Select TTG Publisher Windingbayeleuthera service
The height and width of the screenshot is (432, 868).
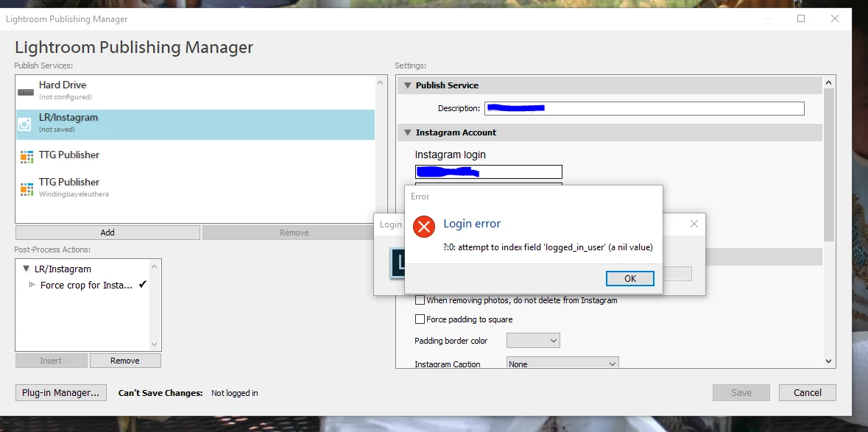195,188
